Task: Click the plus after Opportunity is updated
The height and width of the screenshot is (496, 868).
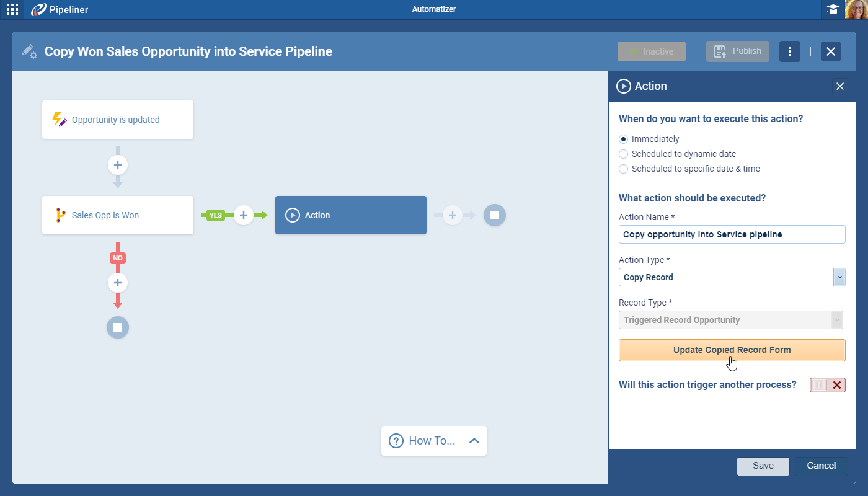Action: click(x=118, y=165)
